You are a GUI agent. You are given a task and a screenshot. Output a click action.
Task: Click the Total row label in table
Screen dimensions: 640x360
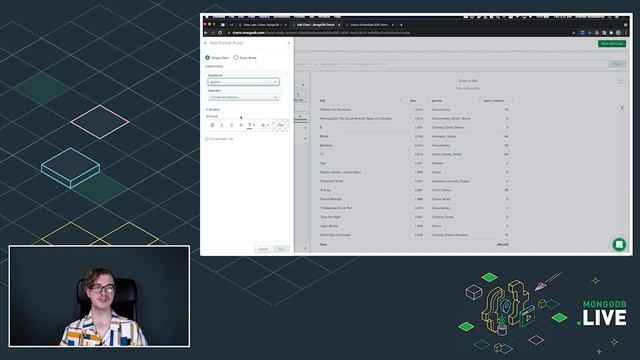pyautogui.click(x=323, y=244)
